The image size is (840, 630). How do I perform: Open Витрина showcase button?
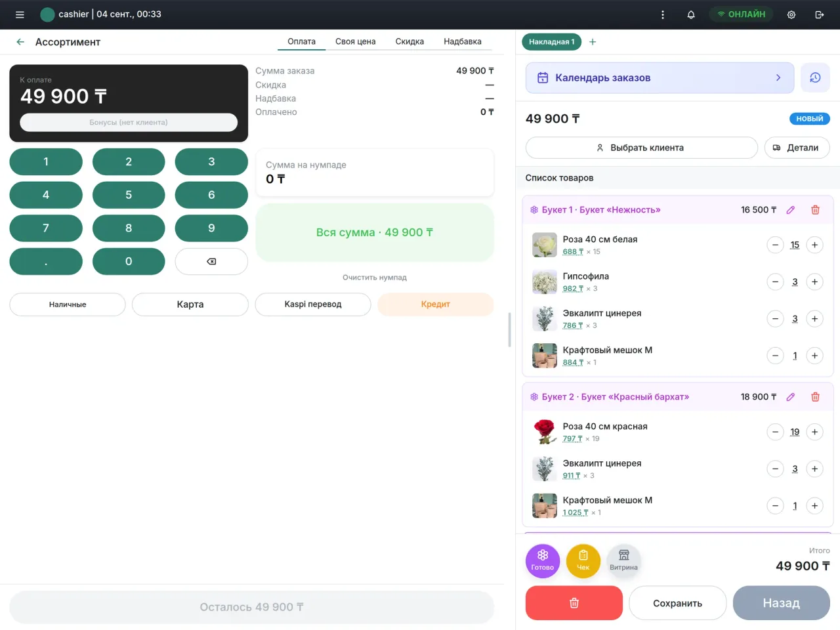[623, 561]
